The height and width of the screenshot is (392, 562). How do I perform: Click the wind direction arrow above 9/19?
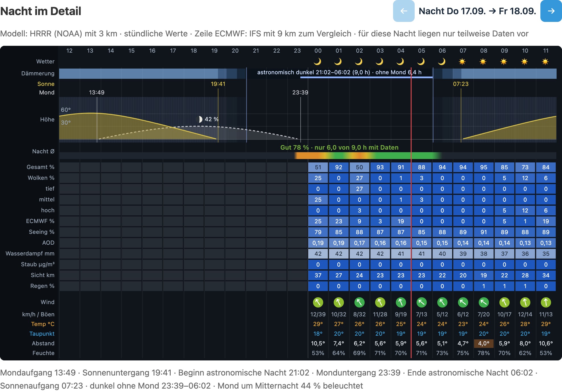point(401,302)
